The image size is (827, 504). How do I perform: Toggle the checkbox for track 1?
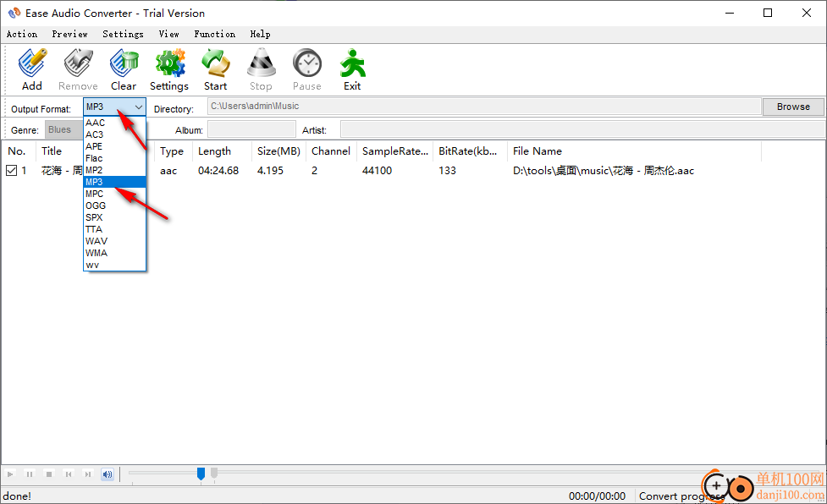click(12, 170)
